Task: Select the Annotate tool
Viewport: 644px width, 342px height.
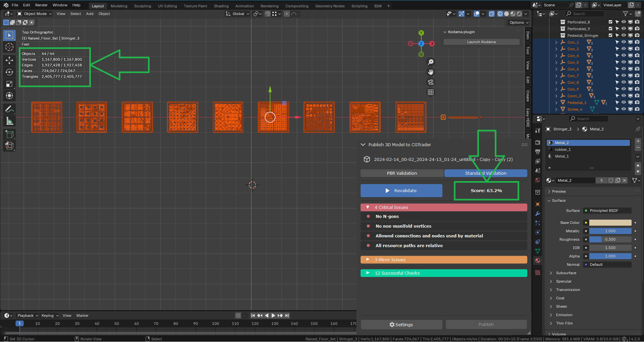Action: [x=9, y=109]
